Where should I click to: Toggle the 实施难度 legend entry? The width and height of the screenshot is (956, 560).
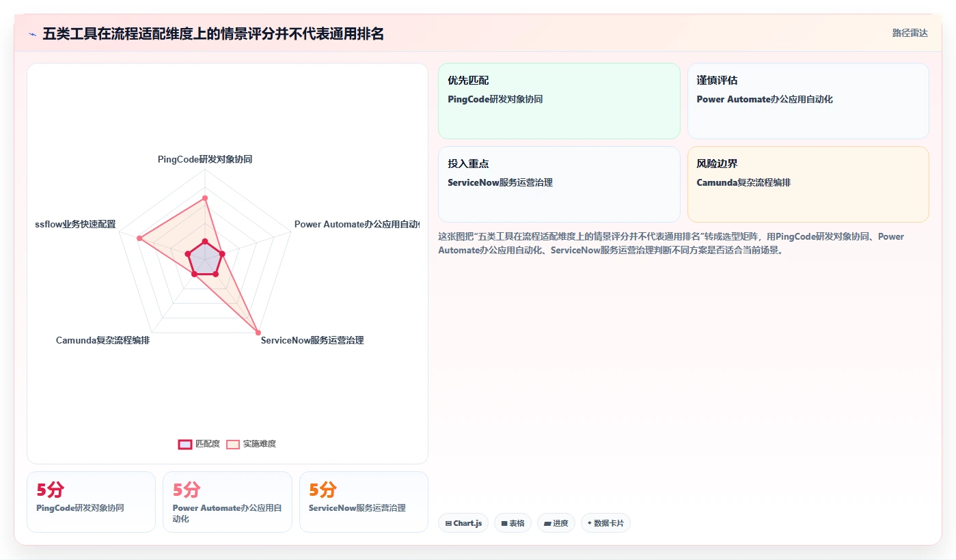coord(251,444)
